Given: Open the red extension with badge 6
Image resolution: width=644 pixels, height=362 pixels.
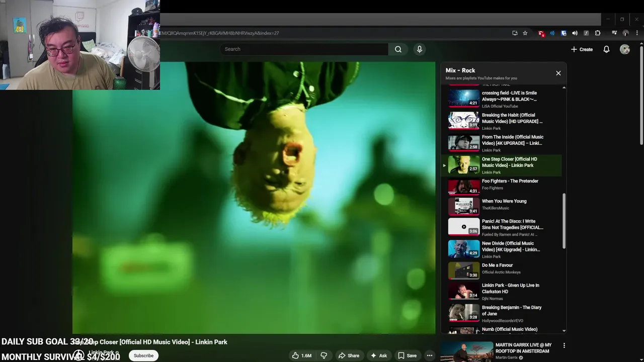Looking at the screenshot, I should [541, 33].
